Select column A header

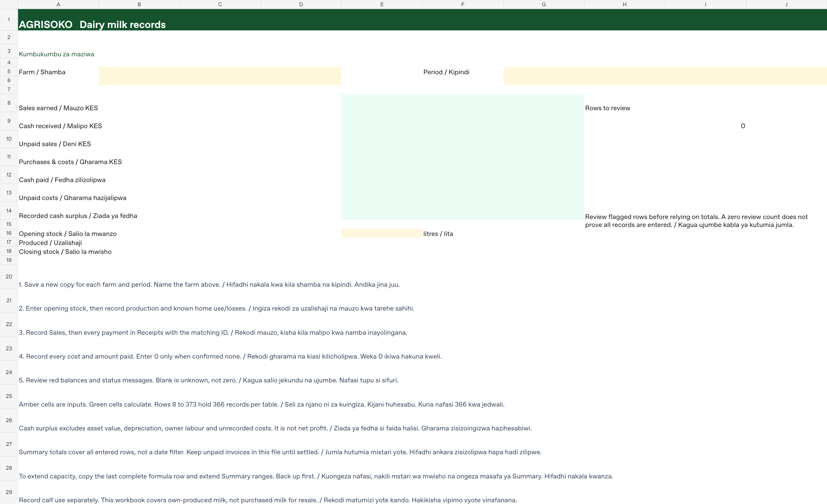coord(58,4)
